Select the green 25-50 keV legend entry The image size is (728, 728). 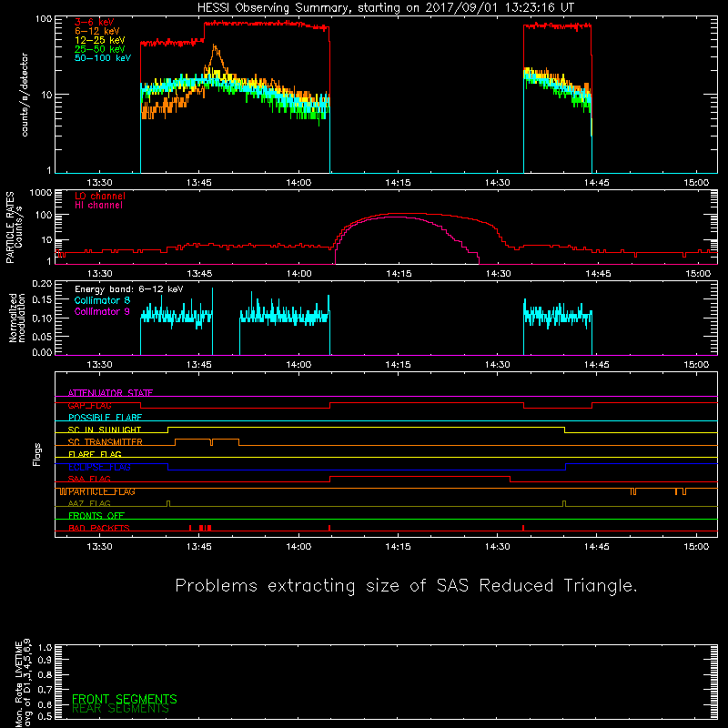(x=99, y=49)
